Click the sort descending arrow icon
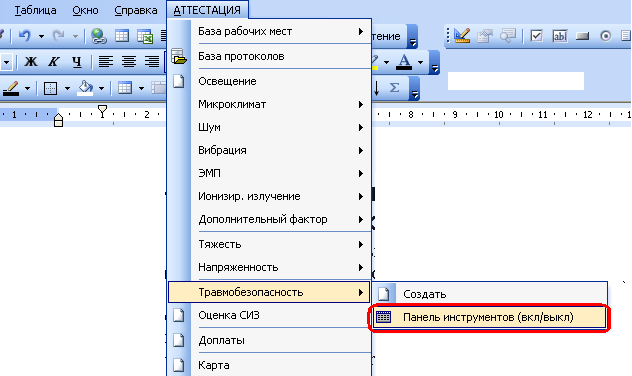The height and width of the screenshot is (376, 632). 376,88
